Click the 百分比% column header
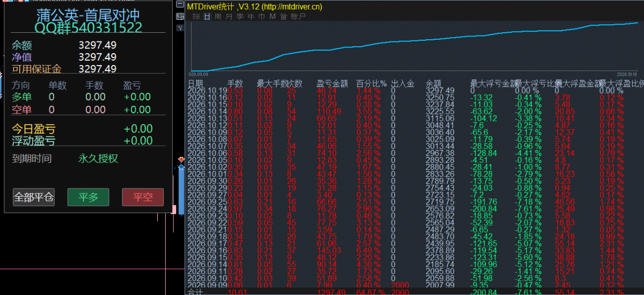This screenshot has width=644, height=295. point(371,84)
